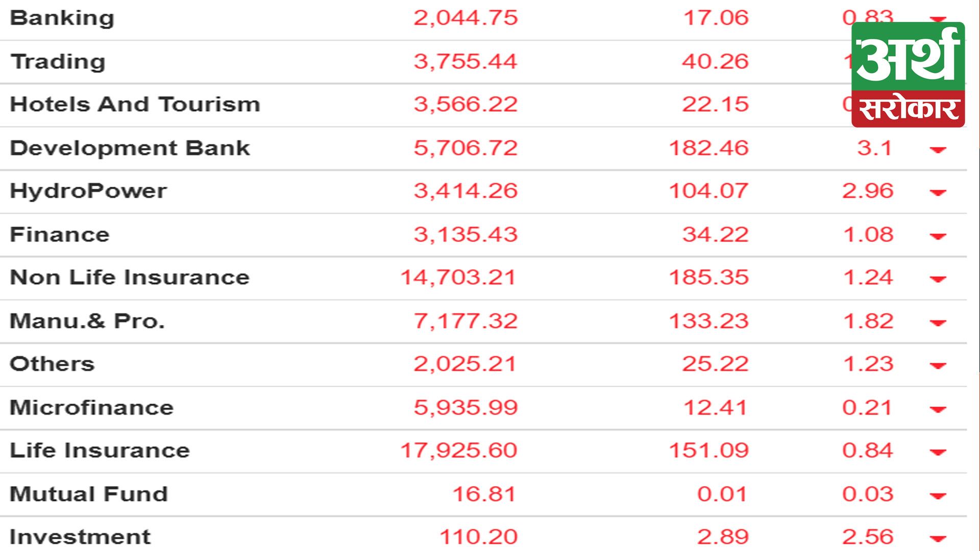
Task: Click the Life Insurance decline arrow
Action: (938, 452)
